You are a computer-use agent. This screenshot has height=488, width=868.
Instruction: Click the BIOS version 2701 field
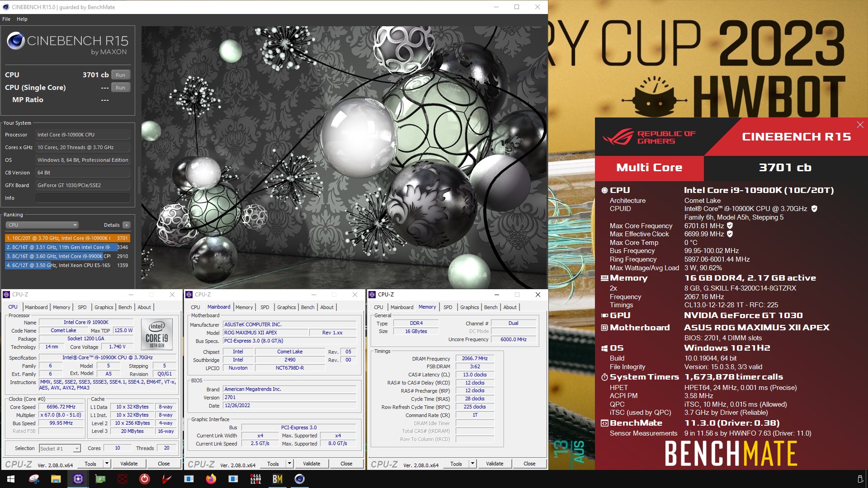point(290,398)
